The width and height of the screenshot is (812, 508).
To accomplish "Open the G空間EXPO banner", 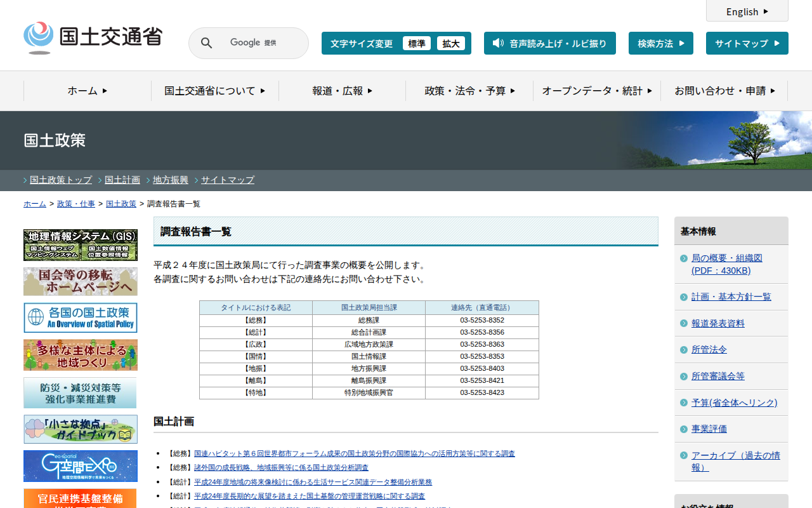I will click(x=81, y=466).
